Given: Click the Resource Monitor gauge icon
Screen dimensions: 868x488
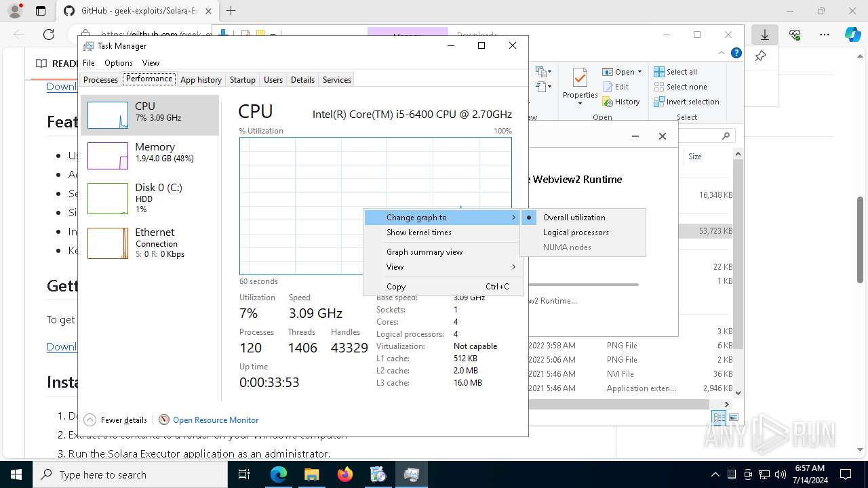Looking at the screenshot, I should [x=163, y=420].
